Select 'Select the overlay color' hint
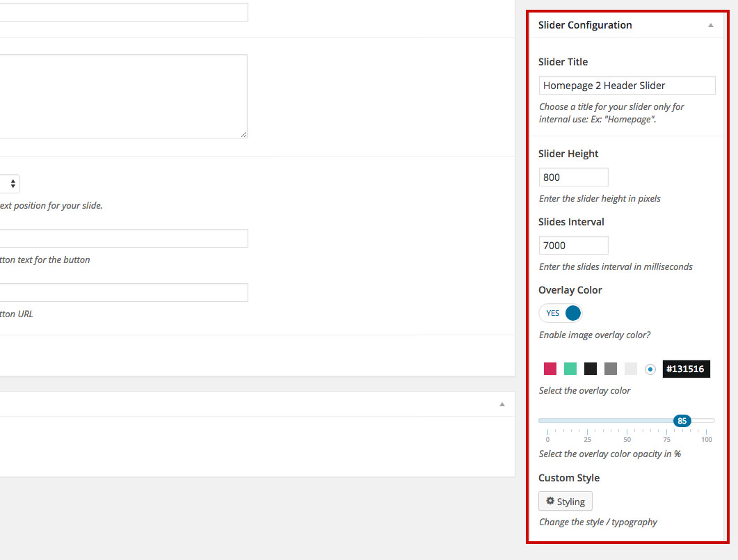 (x=584, y=390)
